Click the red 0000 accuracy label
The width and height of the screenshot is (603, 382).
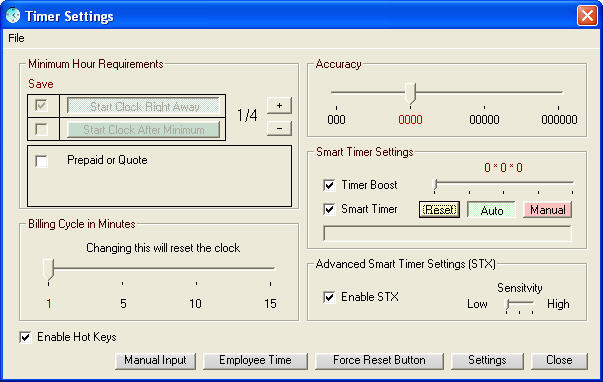point(410,120)
